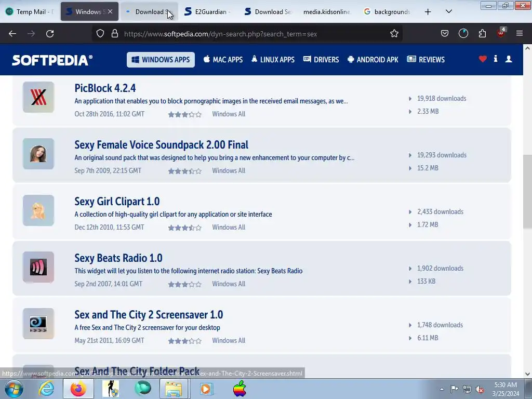Select Android APK in the Softpedia menu

pos(373,60)
